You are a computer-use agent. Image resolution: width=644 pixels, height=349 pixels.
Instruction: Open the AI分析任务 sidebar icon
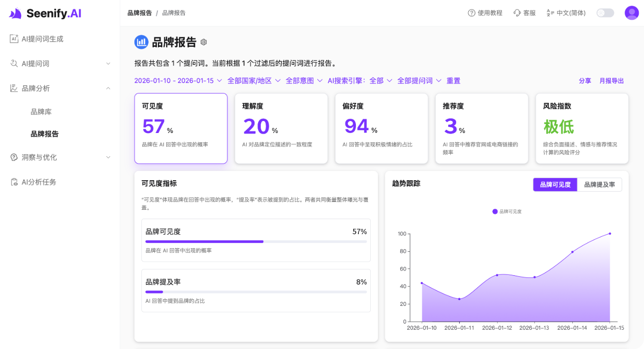15,181
